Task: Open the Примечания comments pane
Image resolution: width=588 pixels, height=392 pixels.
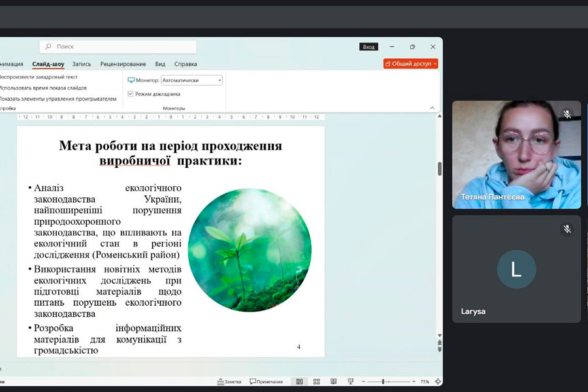Action: (266, 382)
